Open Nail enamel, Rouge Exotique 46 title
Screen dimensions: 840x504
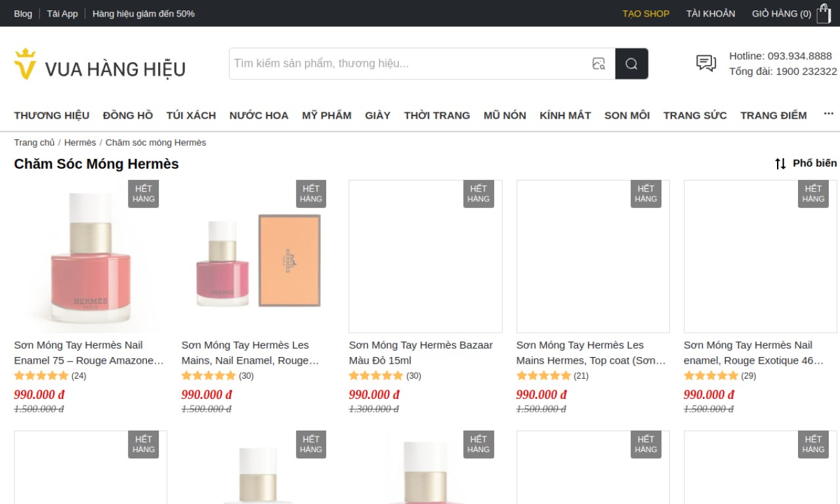(754, 352)
